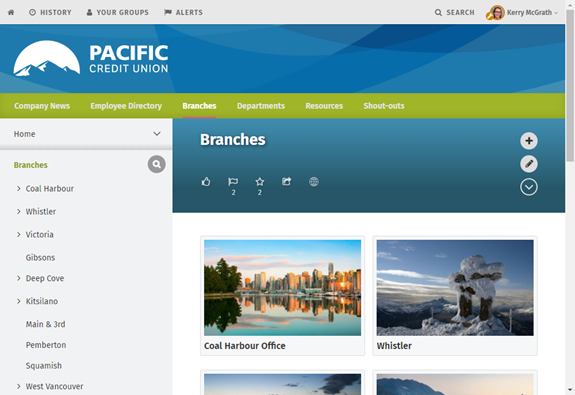Switch to the Departments tab
The height and width of the screenshot is (395, 575).
tap(261, 106)
